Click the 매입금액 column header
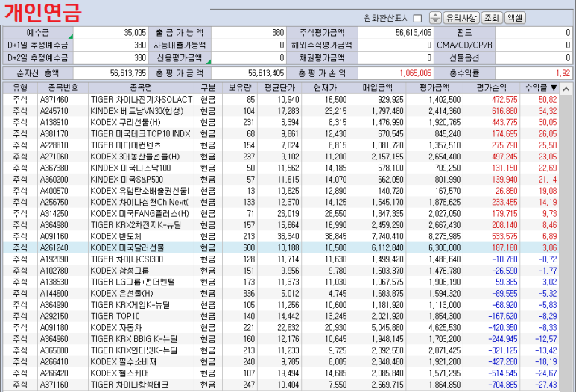 click(x=377, y=88)
